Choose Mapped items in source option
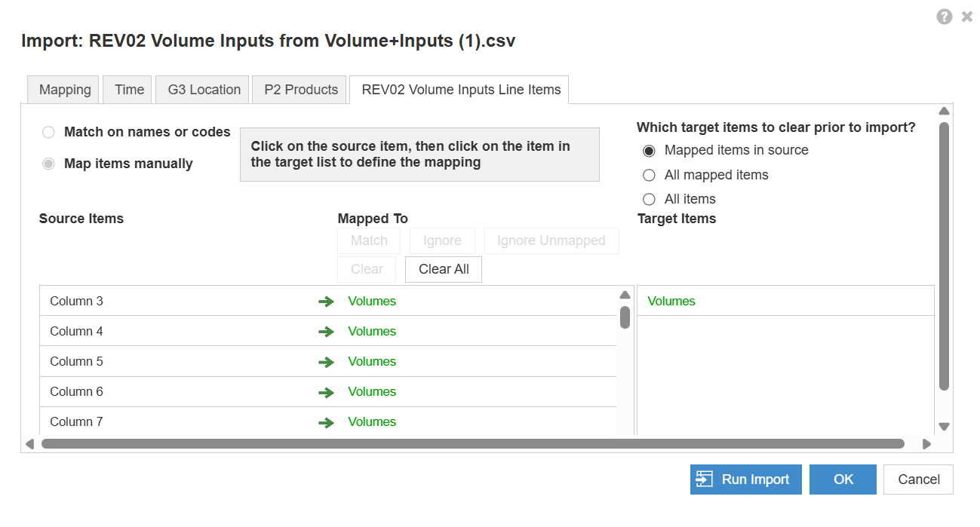The width and height of the screenshot is (980, 527). (x=649, y=151)
